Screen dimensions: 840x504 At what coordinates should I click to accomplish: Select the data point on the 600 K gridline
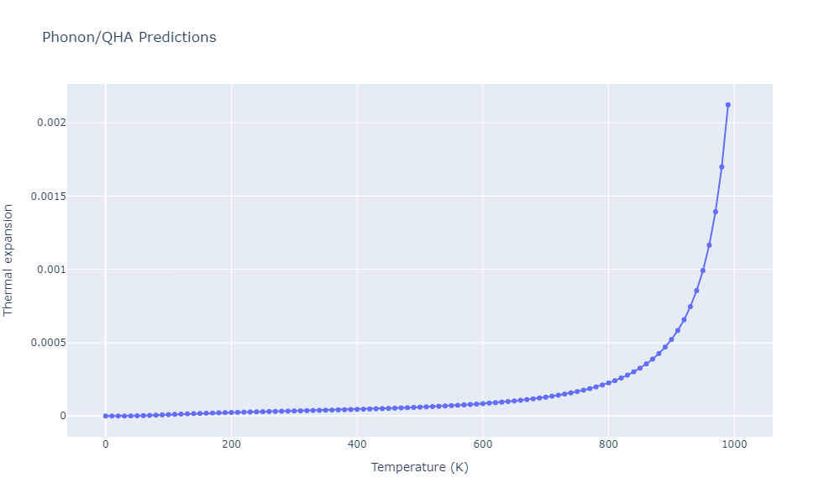[482, 403]
